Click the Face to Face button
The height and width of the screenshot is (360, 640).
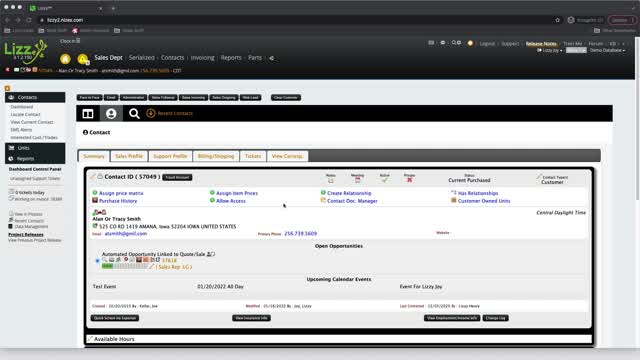coord(89,98)
